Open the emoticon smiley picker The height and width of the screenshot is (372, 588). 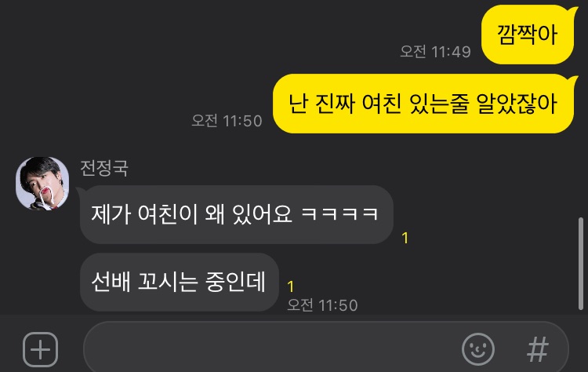pos(478,349)
